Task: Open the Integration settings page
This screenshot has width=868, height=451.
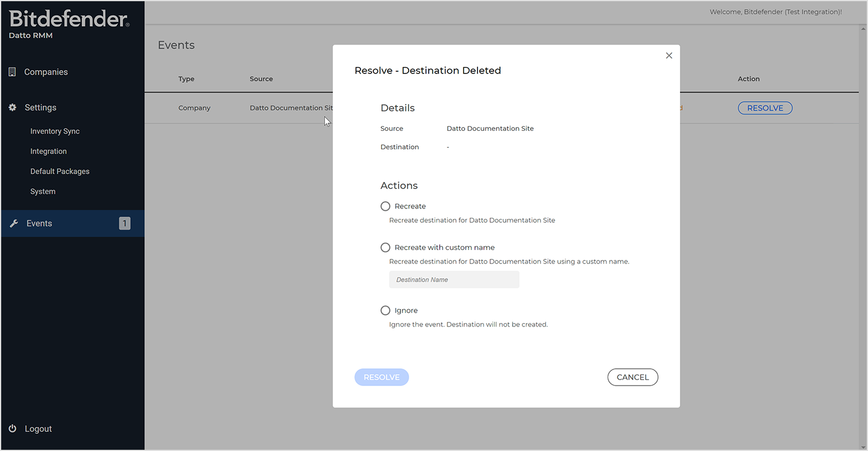Action: point(49,151)
